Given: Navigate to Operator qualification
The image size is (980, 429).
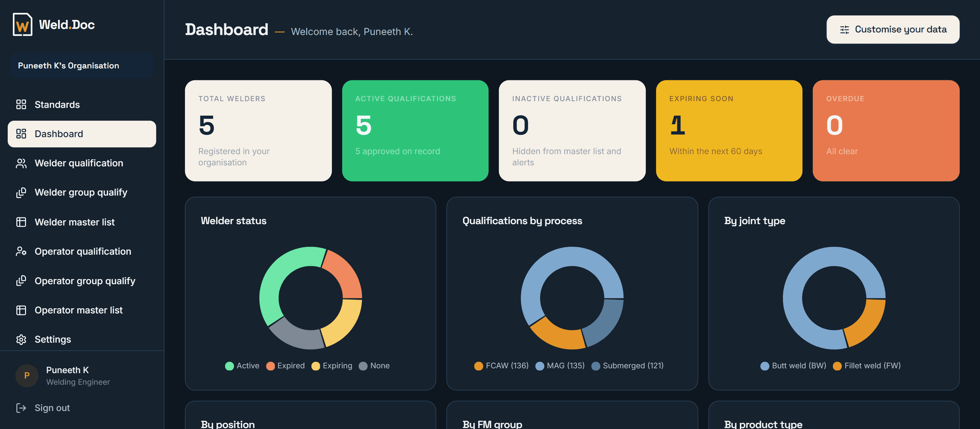Looking at the screenshot, I should (x=82, y=251).
